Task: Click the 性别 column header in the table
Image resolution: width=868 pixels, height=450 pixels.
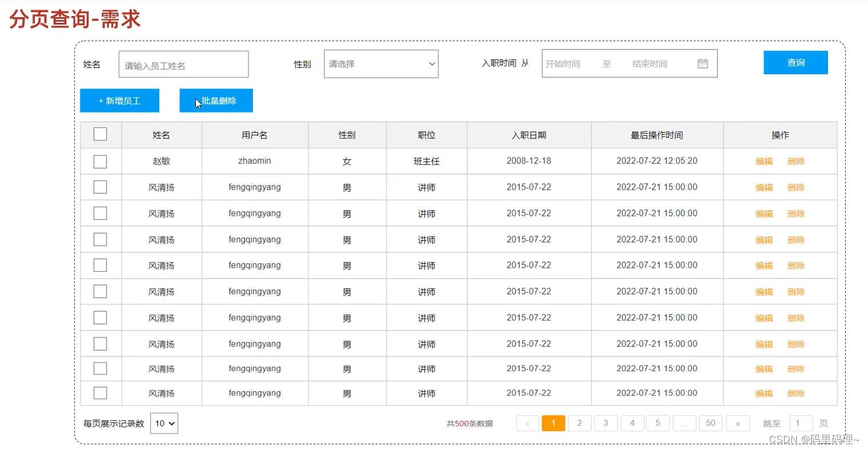Action: click(347, 135)
